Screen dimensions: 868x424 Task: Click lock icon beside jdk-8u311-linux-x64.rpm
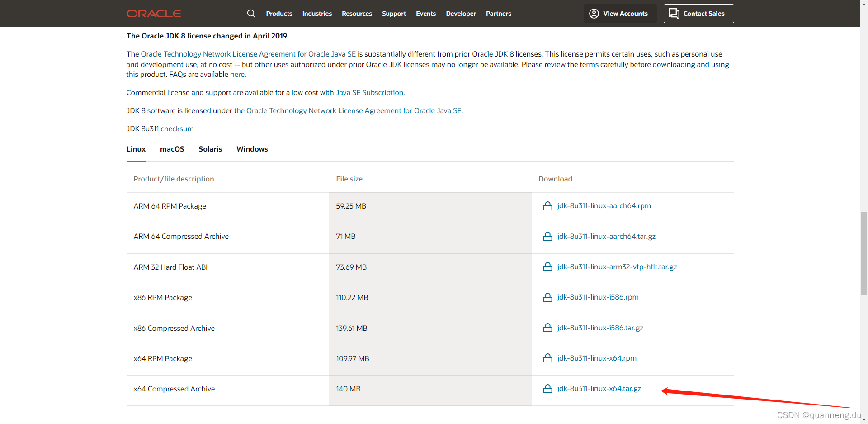[547, 358]
